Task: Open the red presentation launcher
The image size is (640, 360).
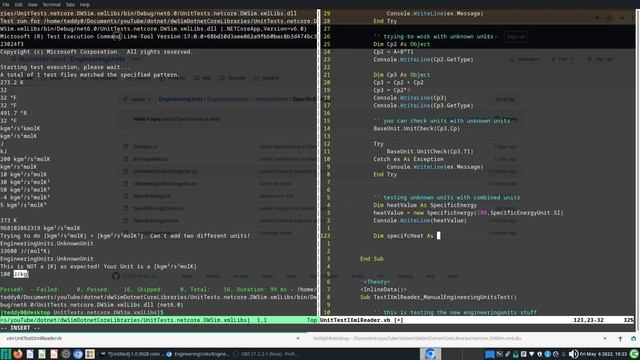Action: tap(54, 354)
